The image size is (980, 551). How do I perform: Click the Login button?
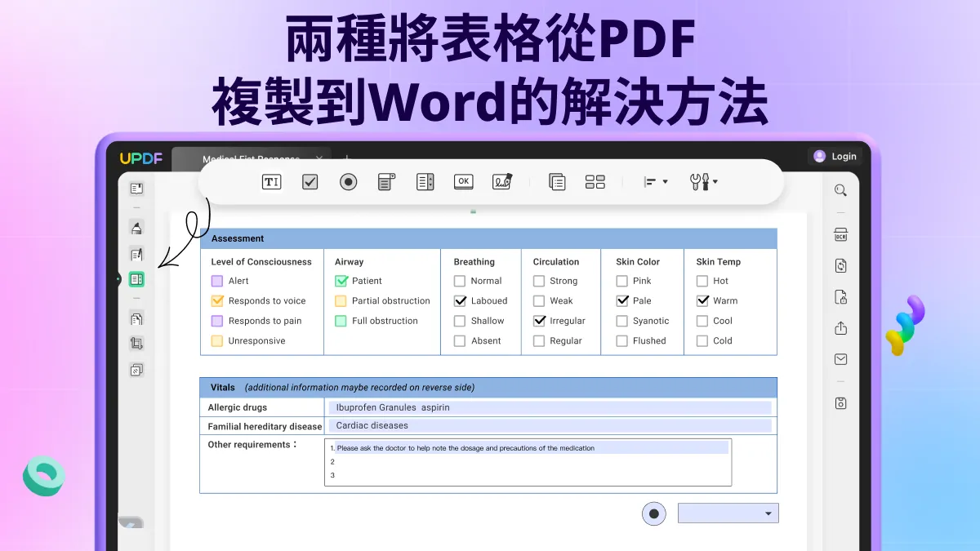tap(835, 156)
